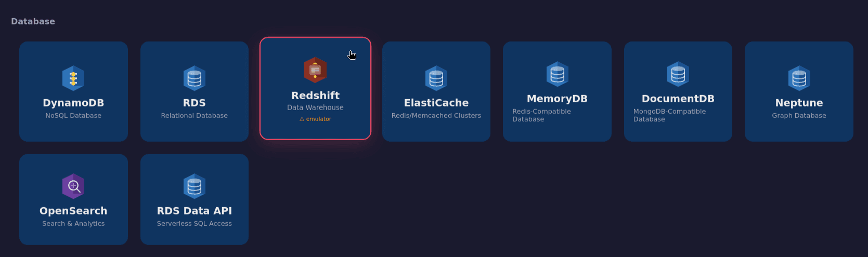Click the 'NoSQL Database' description text
This screenshot has height=257, width=868.
coord(73,116)
